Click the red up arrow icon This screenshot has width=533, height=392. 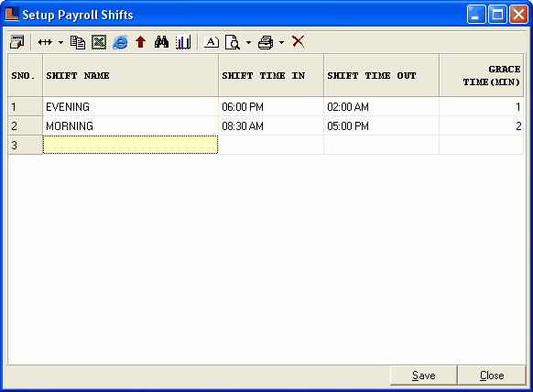coord(140,42)
